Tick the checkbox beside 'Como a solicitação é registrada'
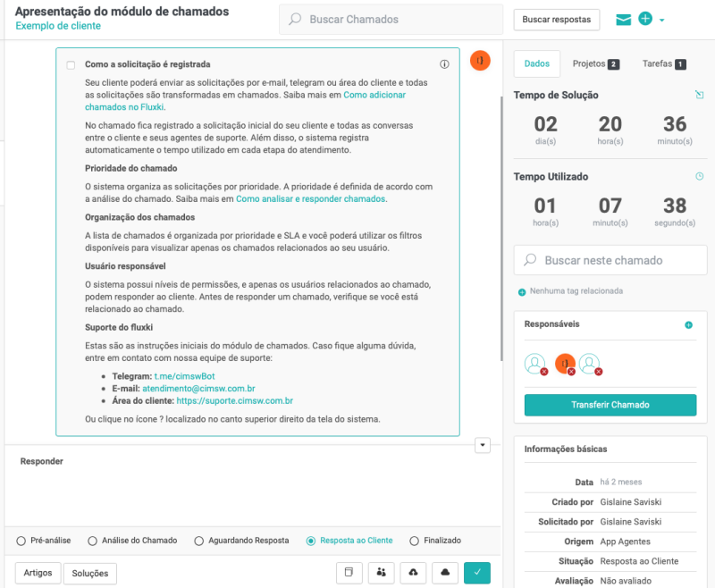Viewport: 715px width, 588px height. [71, 65]
